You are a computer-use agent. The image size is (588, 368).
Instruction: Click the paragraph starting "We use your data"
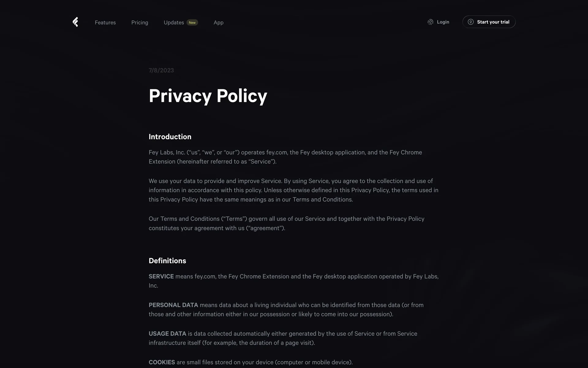coord(293,190)
